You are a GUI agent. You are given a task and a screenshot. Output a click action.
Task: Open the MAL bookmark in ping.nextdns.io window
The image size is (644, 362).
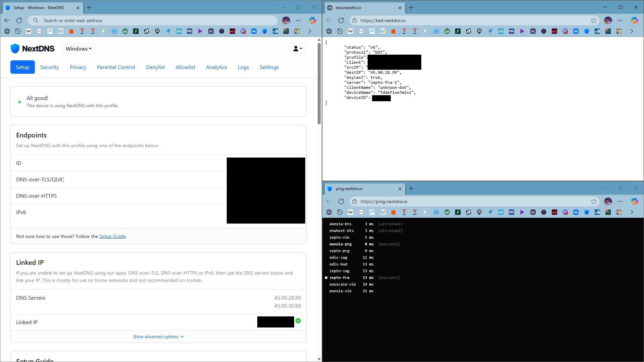(x=512, y=212)
